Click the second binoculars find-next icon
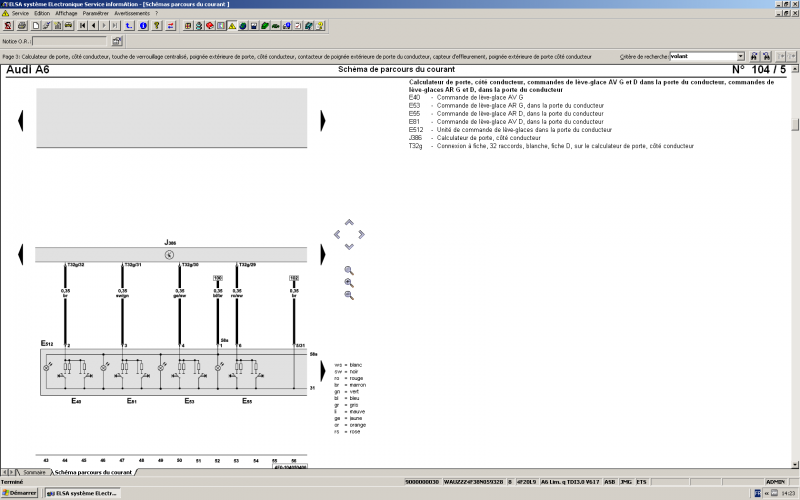The height and width of the screenshot is (500, 800). tap(766, 57)
